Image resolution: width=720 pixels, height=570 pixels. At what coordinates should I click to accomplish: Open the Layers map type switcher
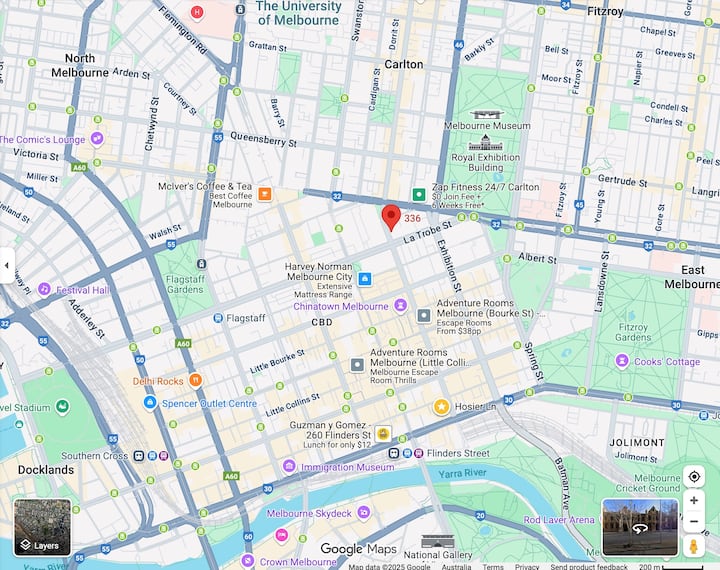pyautogui.click(x=42, y=527)
